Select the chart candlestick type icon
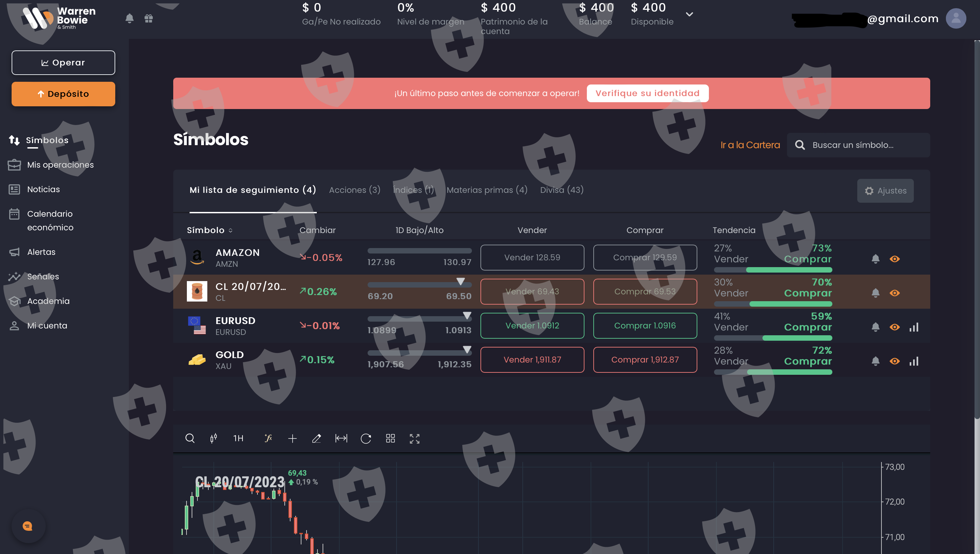The height and width of the screenshot is (554, 980). [x=213, y=438]
